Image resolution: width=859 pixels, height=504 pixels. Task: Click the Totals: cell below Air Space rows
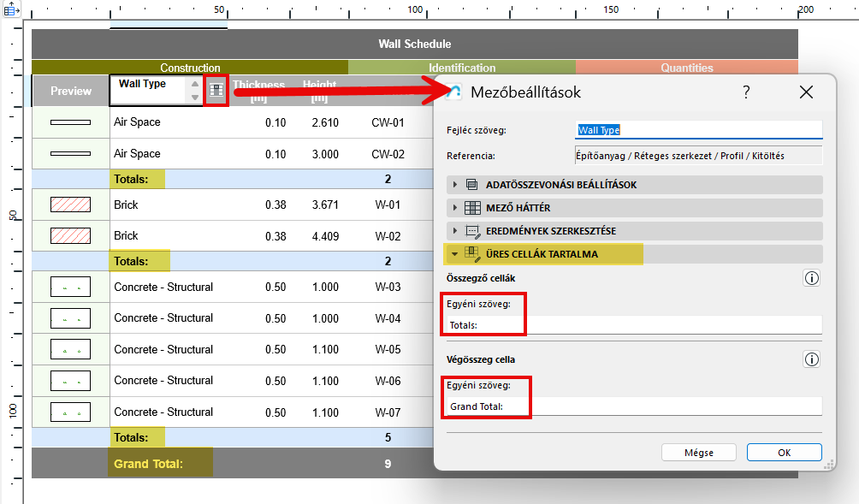click(x=131, y=179)
